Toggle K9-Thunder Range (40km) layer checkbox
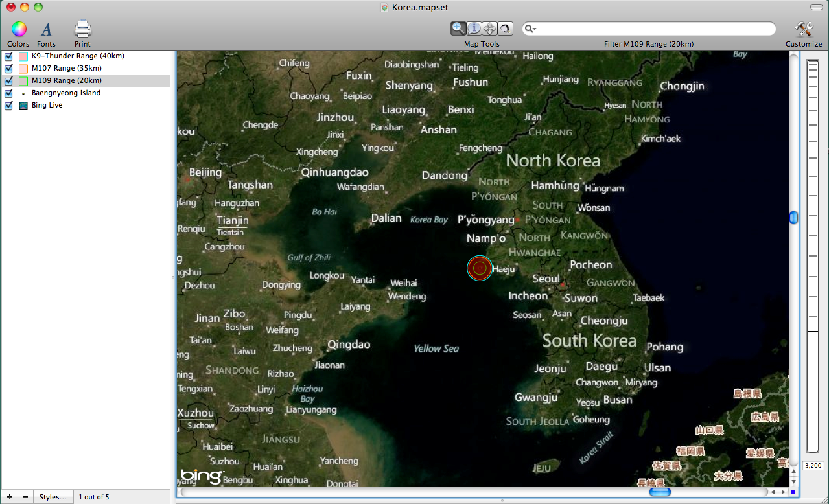This screenshot has width=829, height=504. (x=9, y=56)
